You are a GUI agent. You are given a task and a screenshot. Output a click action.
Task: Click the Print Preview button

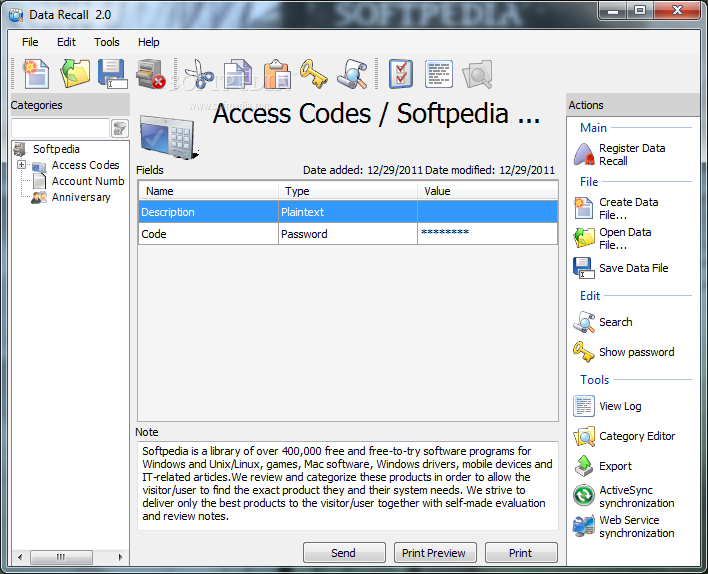click(x=435, y=553)
